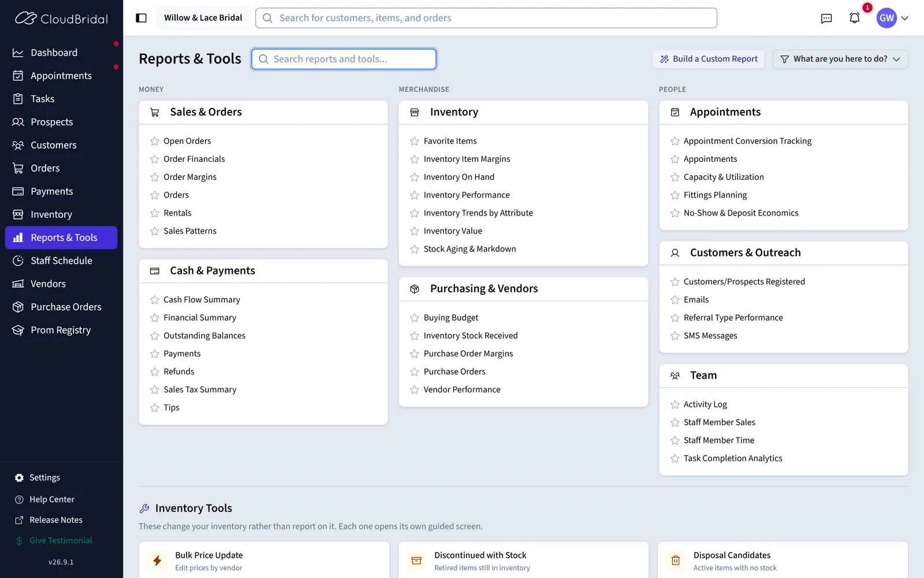
Task: Open the Referral Type Performance report
Action: point(733,318)
